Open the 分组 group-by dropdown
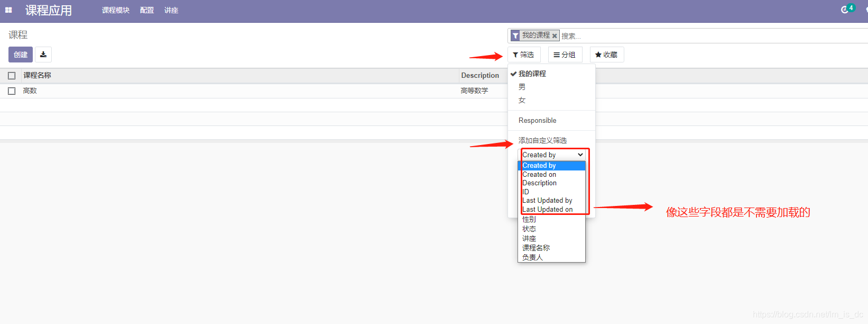This screenshot has width=868, height=324. (x=565, y=55)
